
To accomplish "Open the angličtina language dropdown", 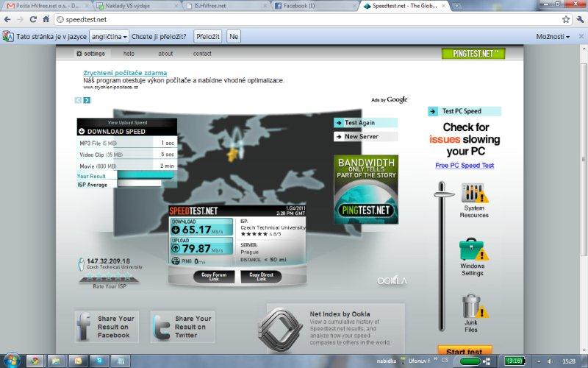I will click(109, 36).
